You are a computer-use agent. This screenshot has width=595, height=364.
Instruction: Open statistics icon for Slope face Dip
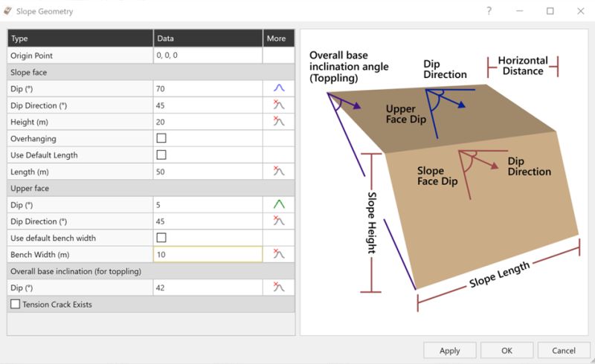(279, 88)
